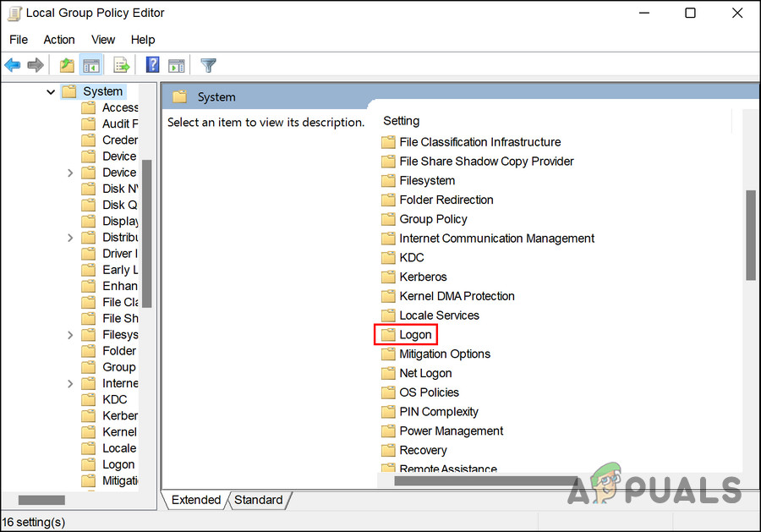
Task: Open Help via the question mark icon
Action: (152, 64)
